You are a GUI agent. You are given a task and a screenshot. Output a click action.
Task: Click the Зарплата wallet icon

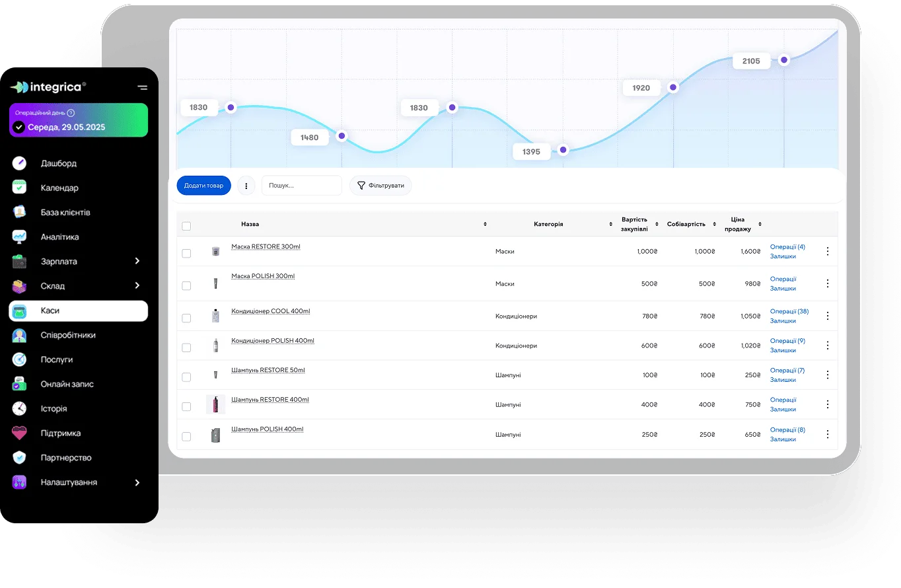(19, 262)
